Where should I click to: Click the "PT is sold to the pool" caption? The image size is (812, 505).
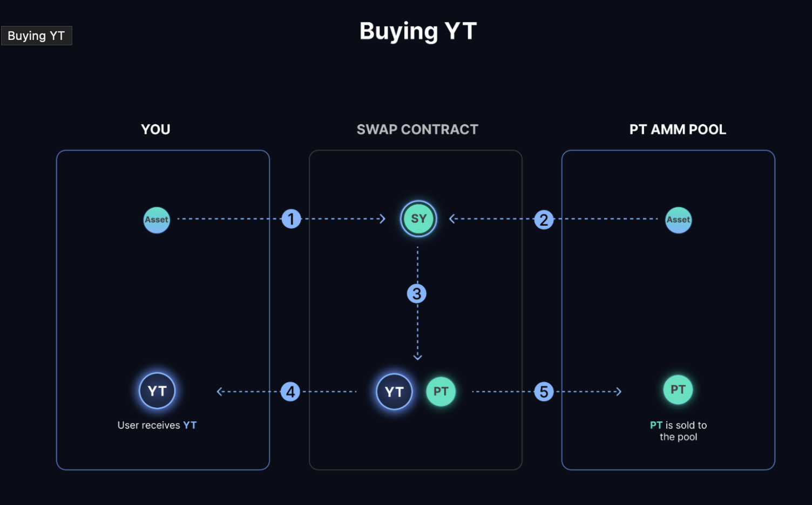coord(678,431)
